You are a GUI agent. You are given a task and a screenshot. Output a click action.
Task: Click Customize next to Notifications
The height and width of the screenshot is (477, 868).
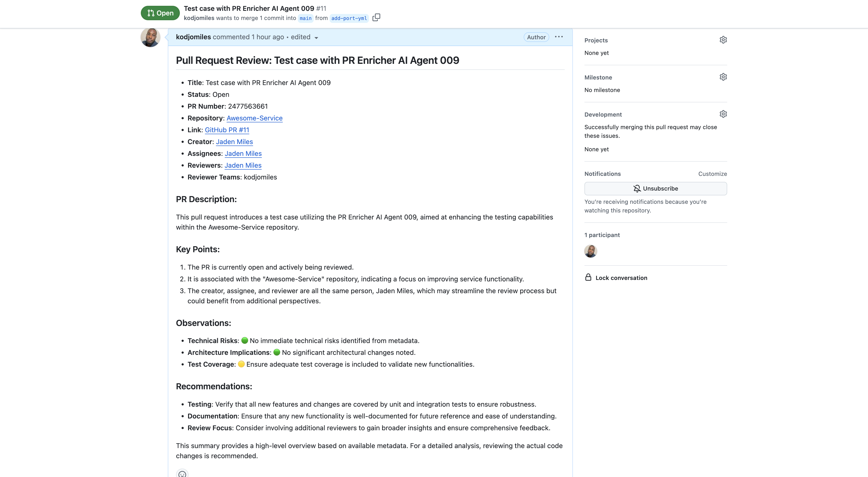point(712,174)
